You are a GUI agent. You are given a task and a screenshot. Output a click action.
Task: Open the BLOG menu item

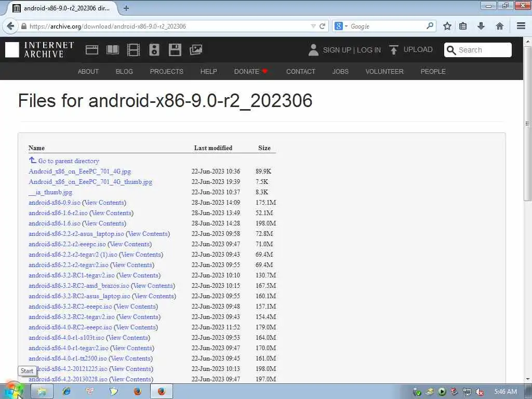[x=124, y=72]
